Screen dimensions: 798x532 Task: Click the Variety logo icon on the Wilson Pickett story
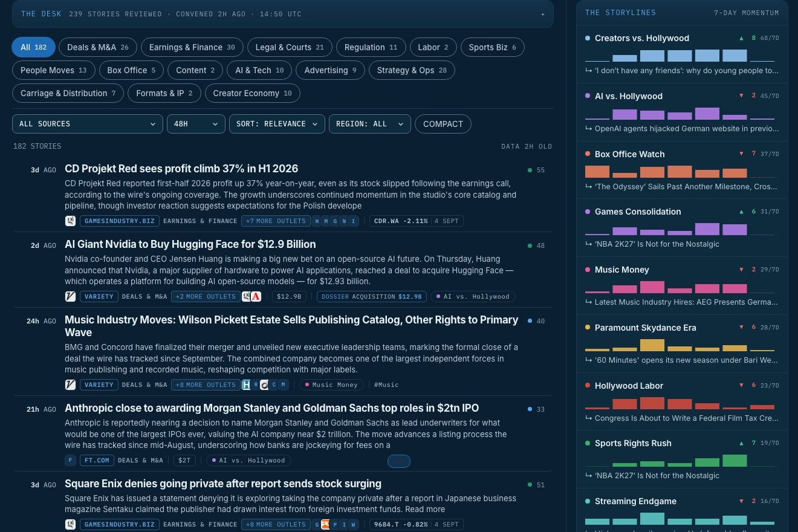point(70,384)
